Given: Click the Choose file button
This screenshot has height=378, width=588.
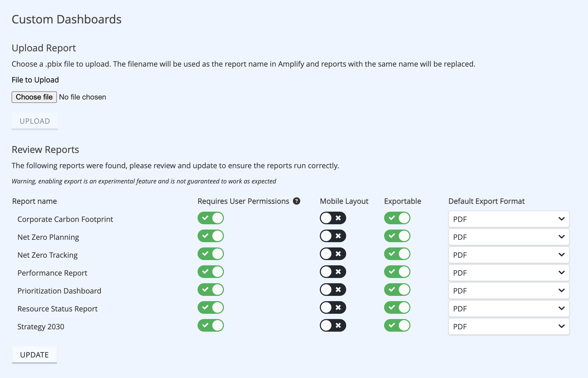Looking at the screenshot, I should tap(34, 97).
